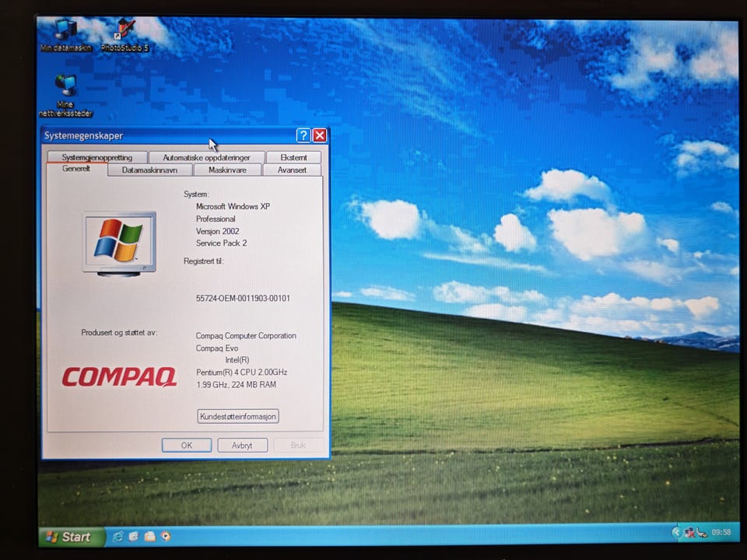Click the Professional edition text
Viewport: 747px width, 560px height.
[x=216, y=219]
